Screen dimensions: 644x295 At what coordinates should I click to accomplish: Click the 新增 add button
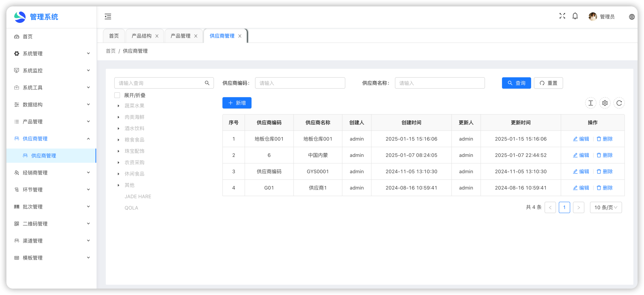click(237, 103)
